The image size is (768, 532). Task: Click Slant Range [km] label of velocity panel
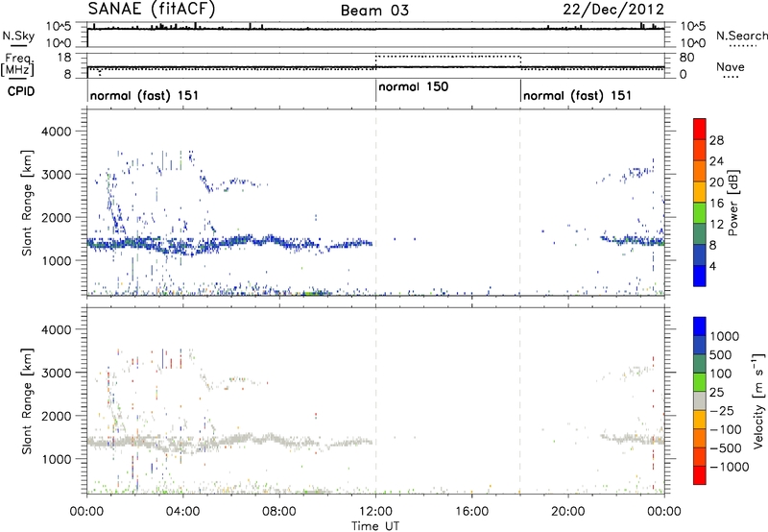point(27,401)
